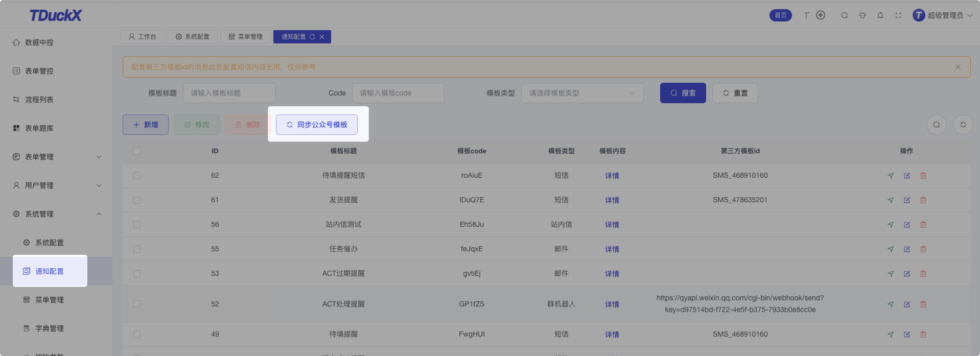Screen dimensions: 980x356
Task: Open 表单管控 in the sidebar
Action: point(56,71)
